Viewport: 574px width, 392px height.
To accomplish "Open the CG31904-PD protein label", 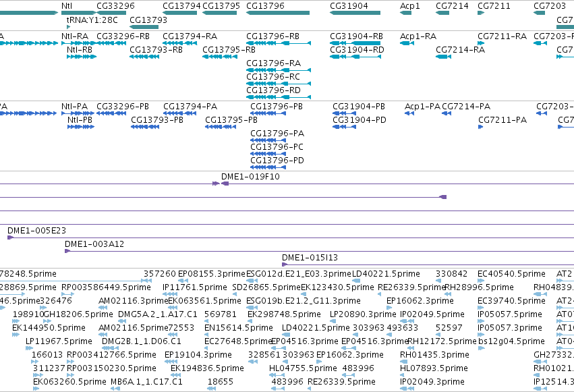I will tap(359, 120).
